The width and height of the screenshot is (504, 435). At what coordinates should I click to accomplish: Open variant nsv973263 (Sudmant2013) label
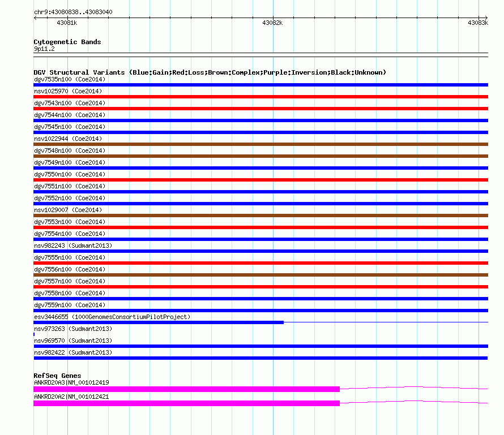coord(73,329)
